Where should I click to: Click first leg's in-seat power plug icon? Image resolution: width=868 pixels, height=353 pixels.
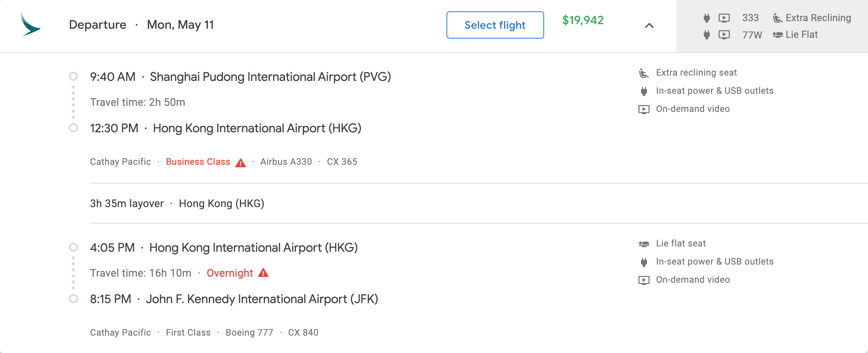point(644,91)
